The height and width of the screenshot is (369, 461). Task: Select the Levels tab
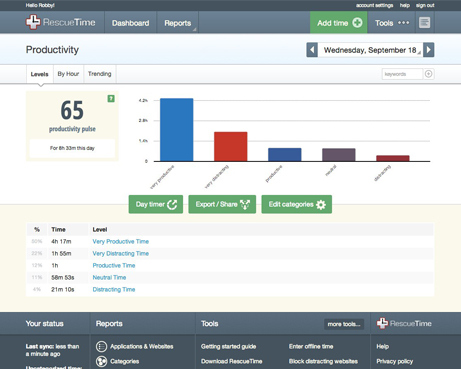(40, 74)
